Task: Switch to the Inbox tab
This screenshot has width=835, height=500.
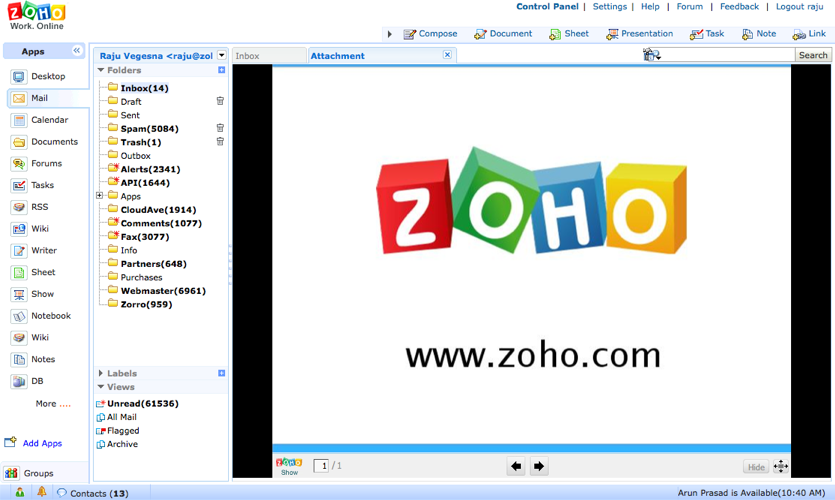Action: click(x=248, y=56)
